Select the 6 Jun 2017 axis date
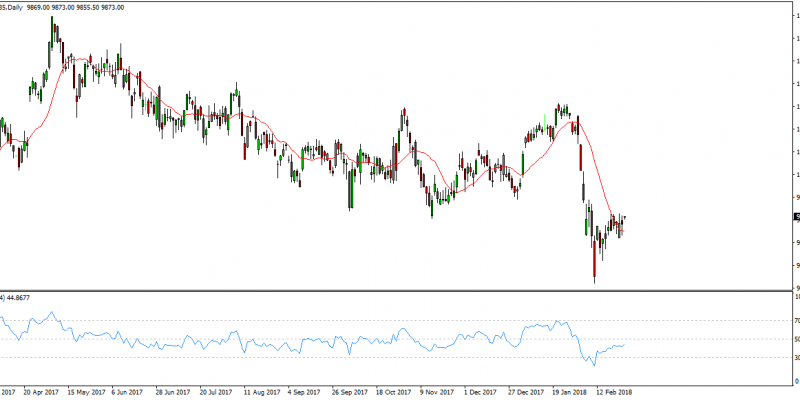 pyautogui.click(x=130, y=393)
